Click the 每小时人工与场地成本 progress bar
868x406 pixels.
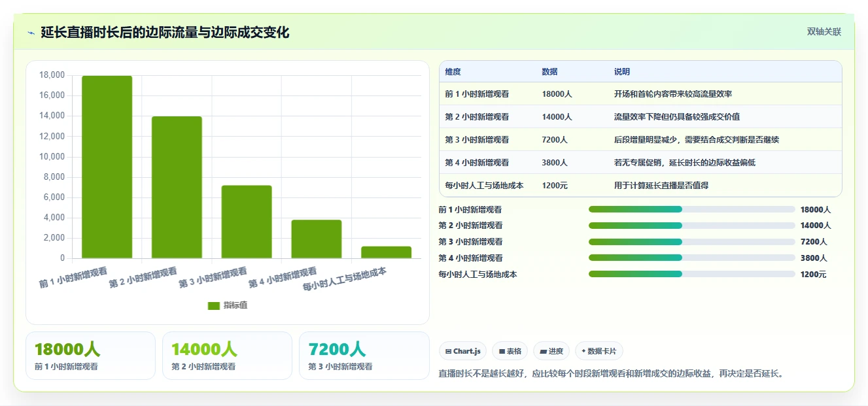tap(692, 274)
